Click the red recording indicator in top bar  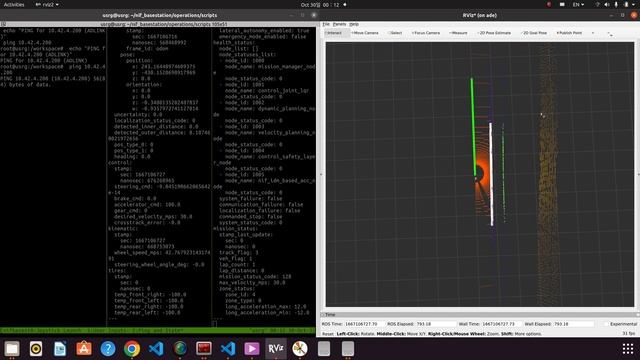[x=549, y=4]
